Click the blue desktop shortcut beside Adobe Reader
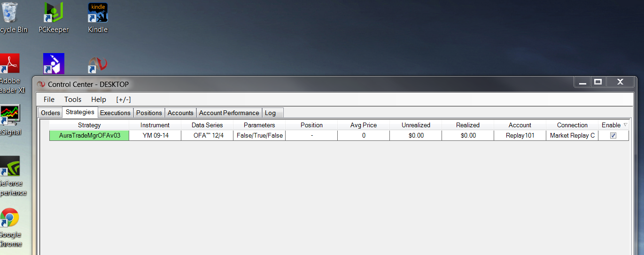Screen dimensions: 644x255 54,64
